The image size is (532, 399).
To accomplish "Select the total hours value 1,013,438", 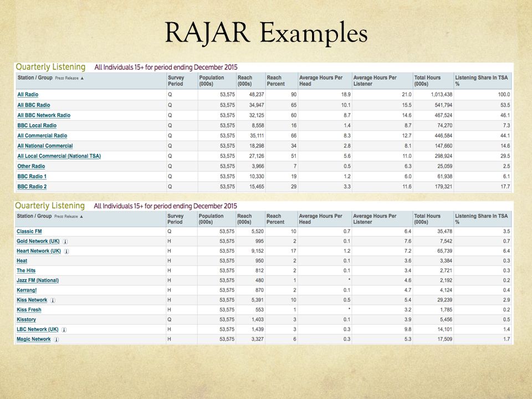I will click(442, 95).
